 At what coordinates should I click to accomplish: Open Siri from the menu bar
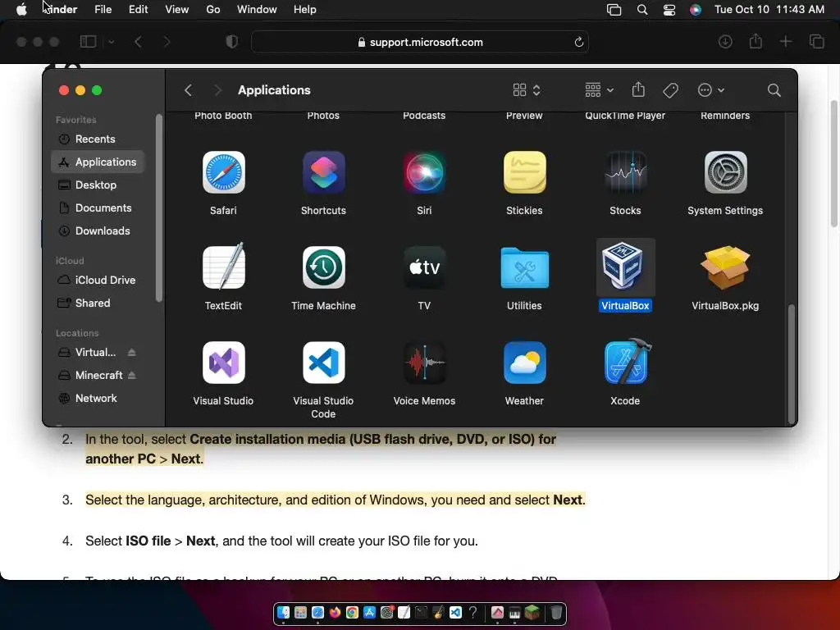click(x=696, y=10)
